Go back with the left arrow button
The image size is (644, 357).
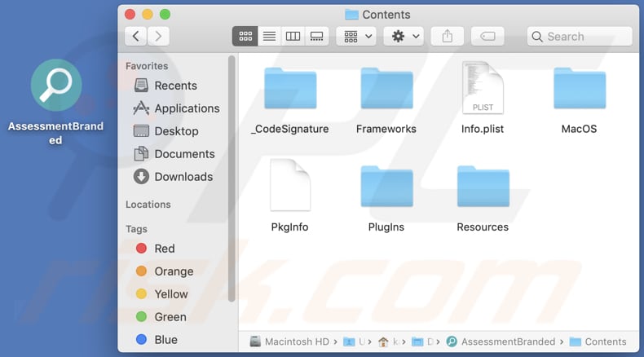click(136, 36)
